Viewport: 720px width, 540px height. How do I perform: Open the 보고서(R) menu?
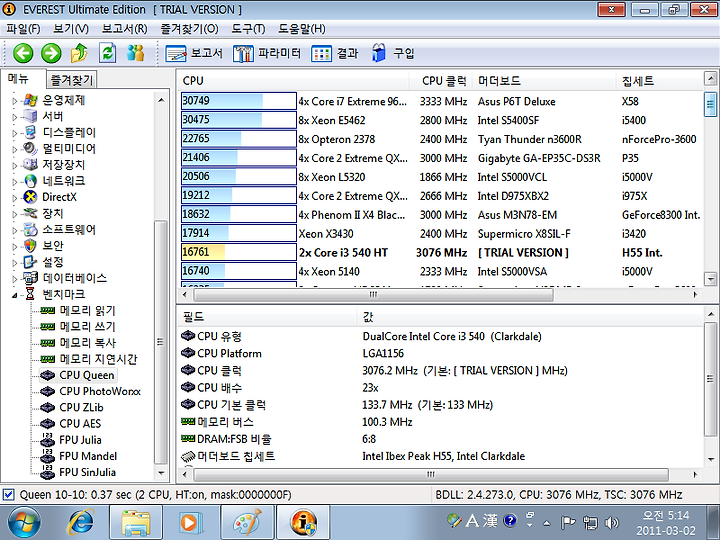[x=124, y=29]
